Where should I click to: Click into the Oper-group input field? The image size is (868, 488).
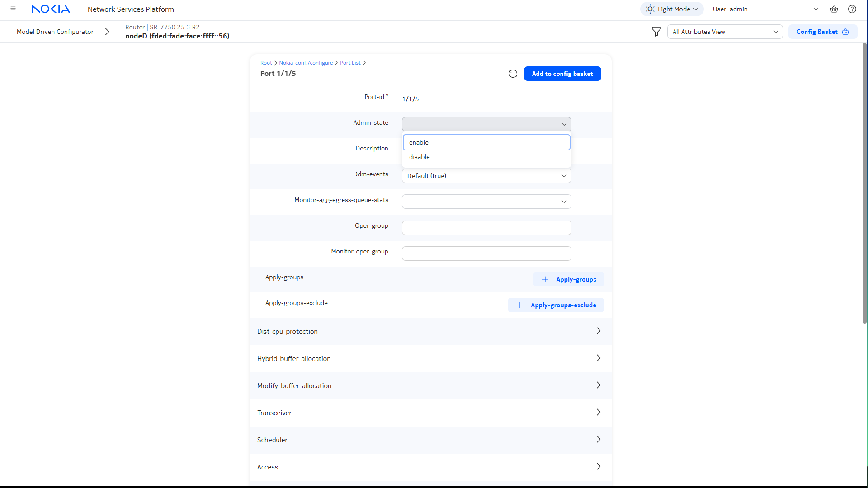click(x=486, y=228)
